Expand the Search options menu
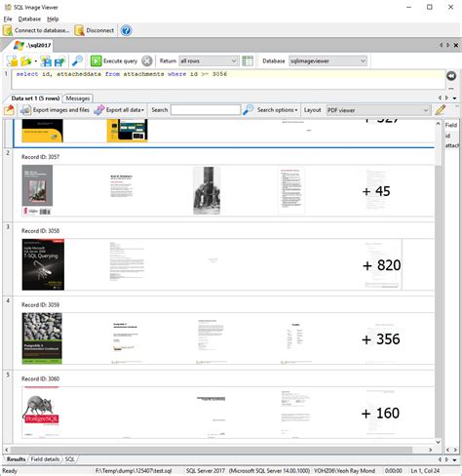This screenshot has width=462, height=476. click(x=277, y=110)
